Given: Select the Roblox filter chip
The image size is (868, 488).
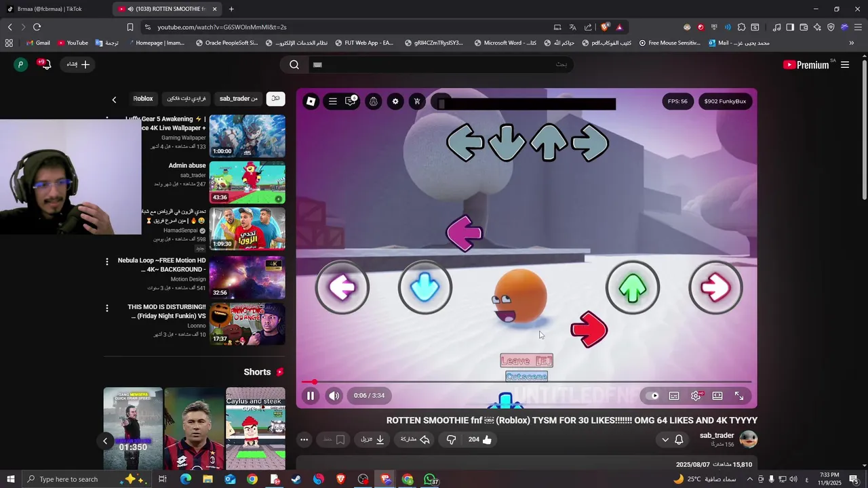Looking at the screenshot, I should (142, 99).
